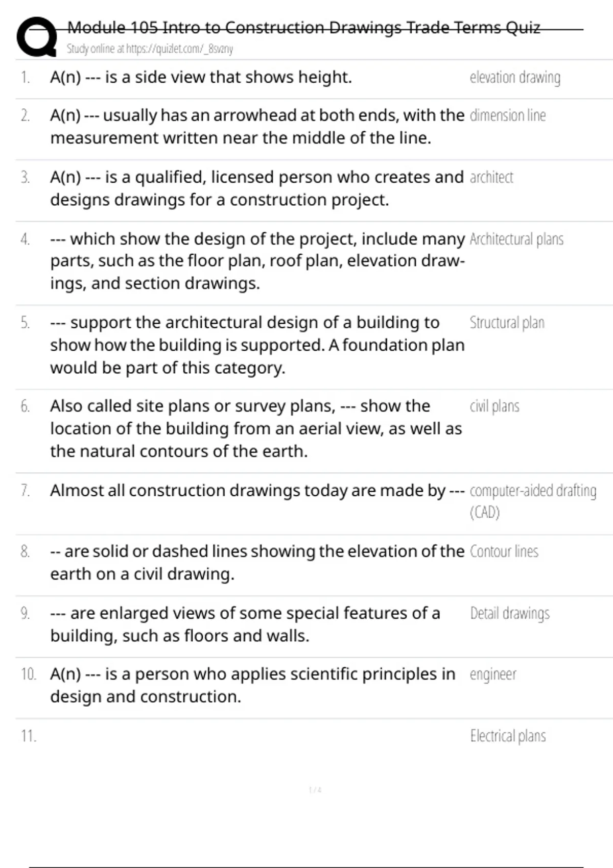This screenshot has height=868, width=613.
Task: Click the Quizlet Q logo
Action: [37, 37]
